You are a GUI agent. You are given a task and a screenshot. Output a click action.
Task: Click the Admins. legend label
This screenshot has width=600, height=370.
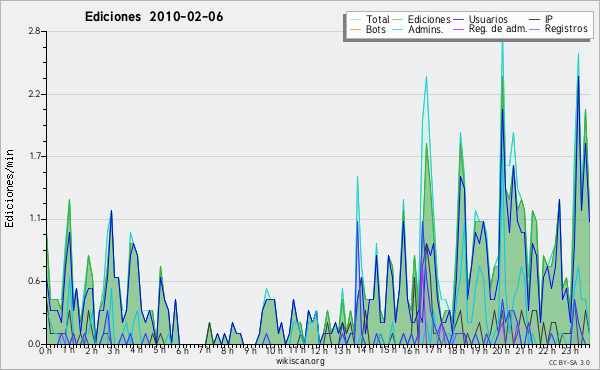pos(426,29)
